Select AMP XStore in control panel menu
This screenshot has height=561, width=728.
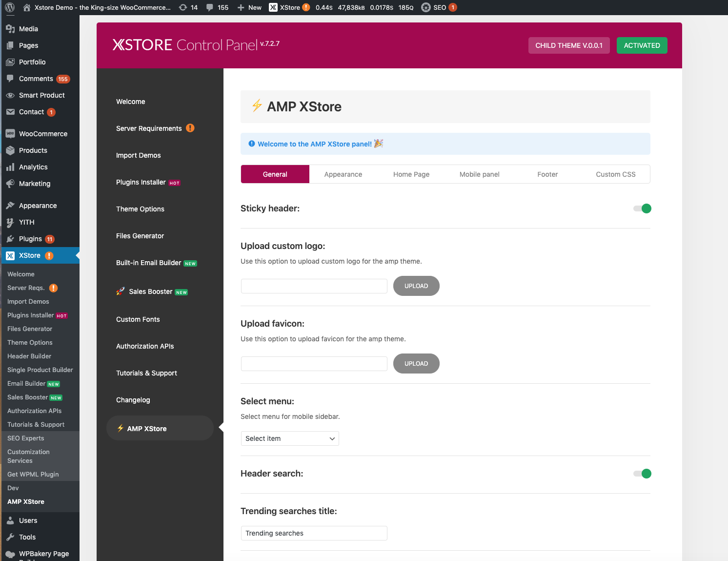pos(160,428)
